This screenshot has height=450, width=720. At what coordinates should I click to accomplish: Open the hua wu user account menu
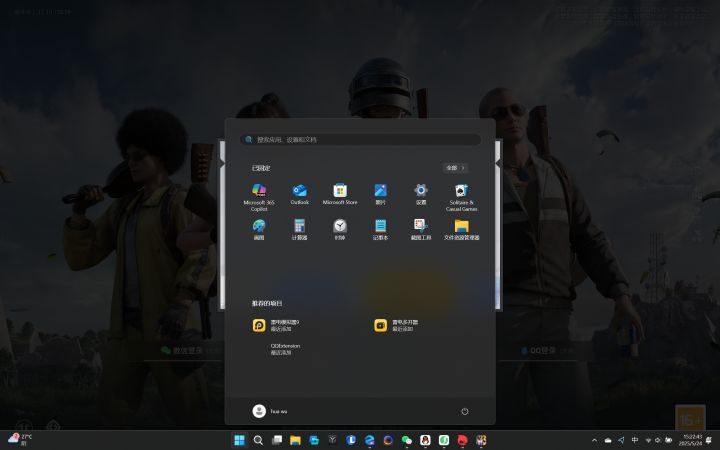(270, 411)
